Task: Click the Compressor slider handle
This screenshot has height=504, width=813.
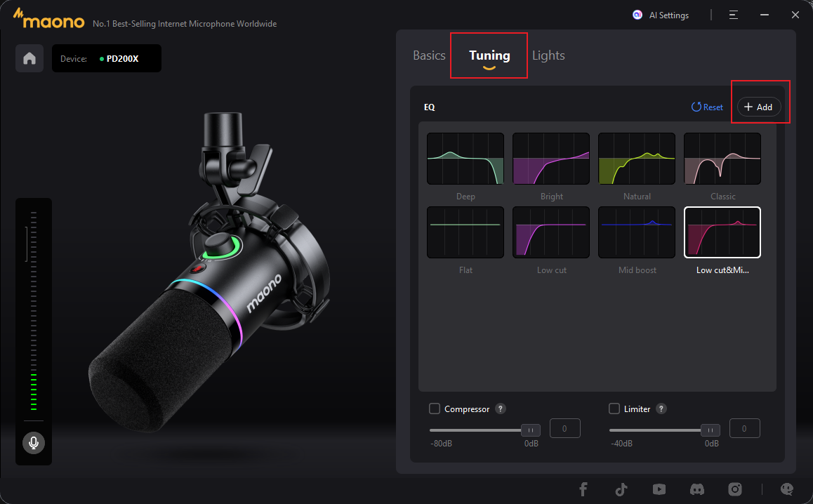Action: pos(531,430)
